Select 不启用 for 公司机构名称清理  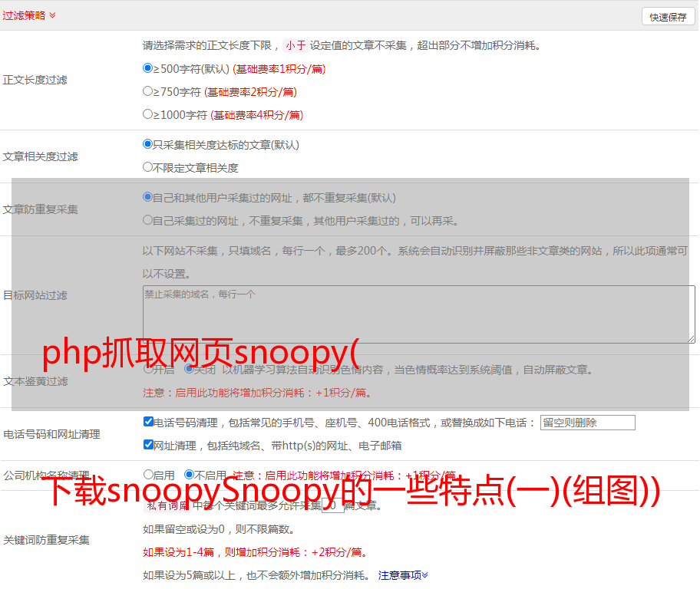pos(190,474)
